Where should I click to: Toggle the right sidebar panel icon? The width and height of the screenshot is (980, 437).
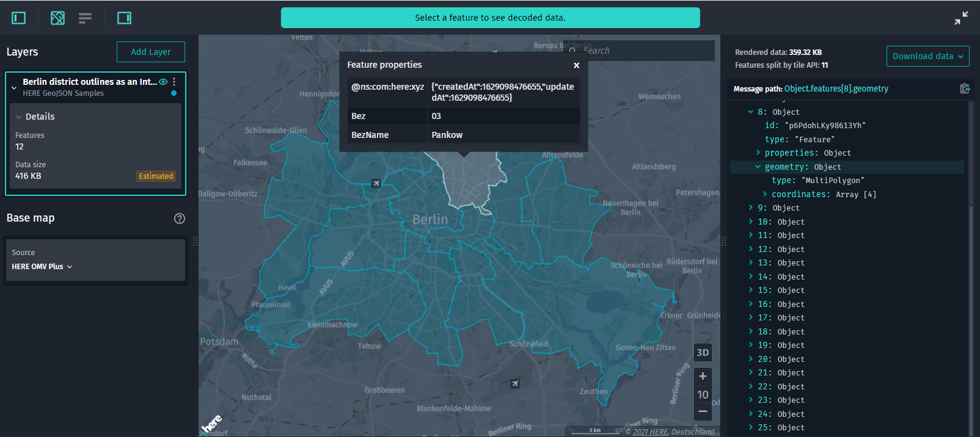coord(124,18)
